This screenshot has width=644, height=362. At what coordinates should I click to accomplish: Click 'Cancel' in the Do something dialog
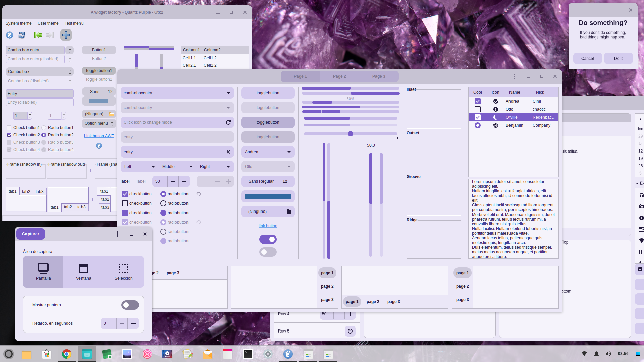(587, 58)
